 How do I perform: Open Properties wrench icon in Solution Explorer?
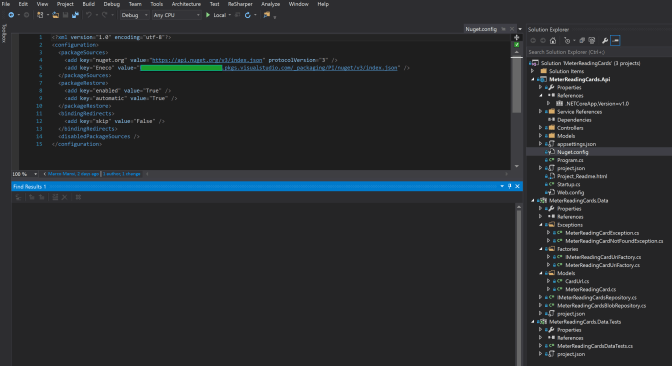point(605,40)
